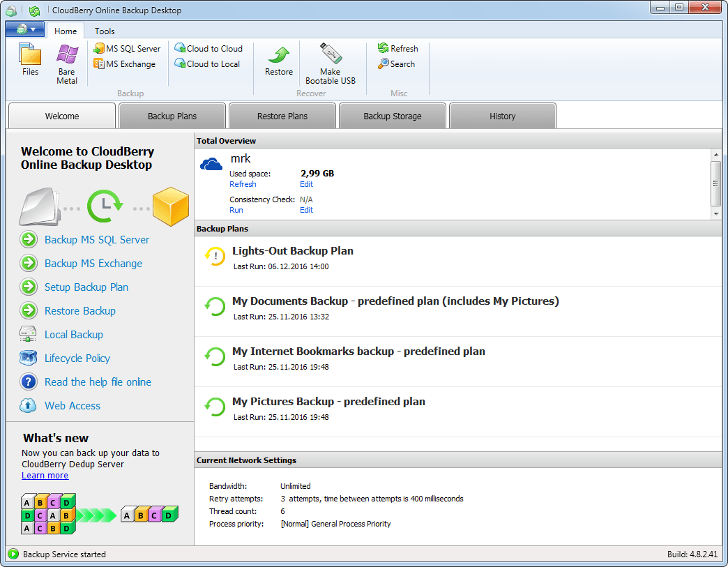Switch to the Tools ribbon tab
This screenshot has height=567, width=728.
pyautogui.click(x=105, y=31)
